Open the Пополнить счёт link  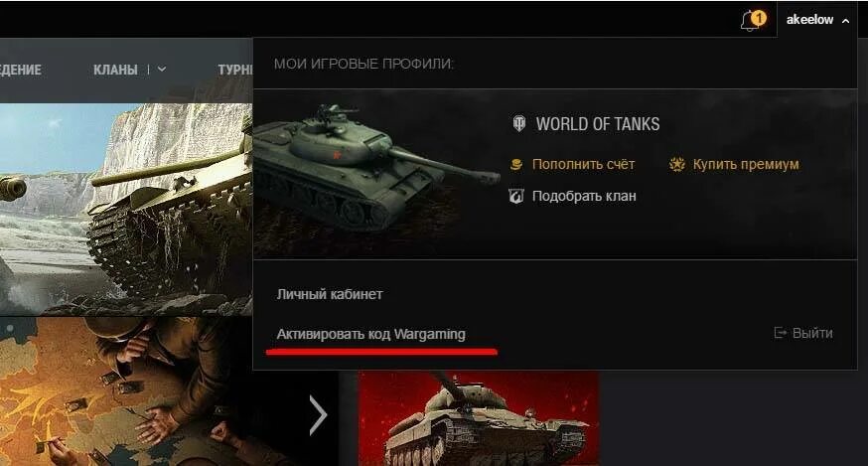(x=583, y=164)
